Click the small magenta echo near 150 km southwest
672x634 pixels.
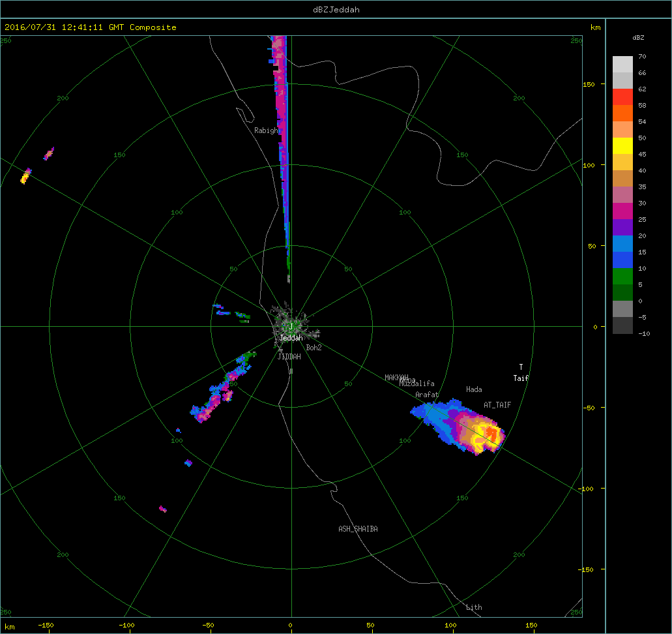(163, 509)
